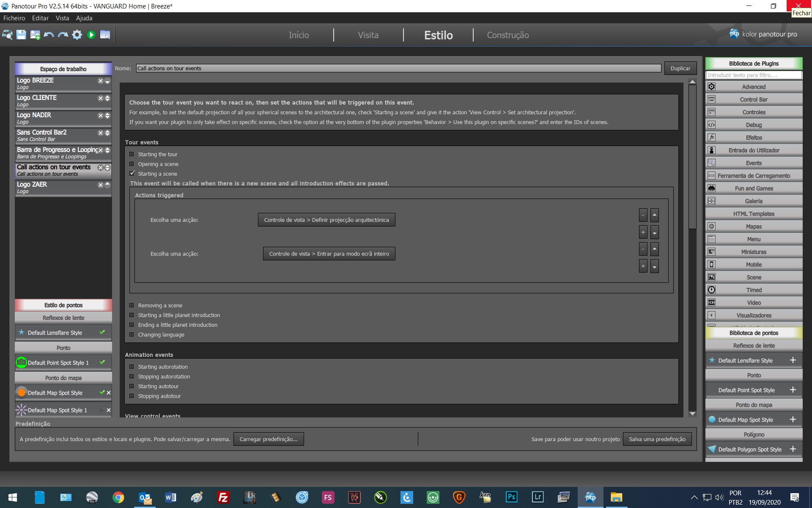812x508 pixels.
Task: Enable the 'Changing language' checkbox
Action: (132, 334)
